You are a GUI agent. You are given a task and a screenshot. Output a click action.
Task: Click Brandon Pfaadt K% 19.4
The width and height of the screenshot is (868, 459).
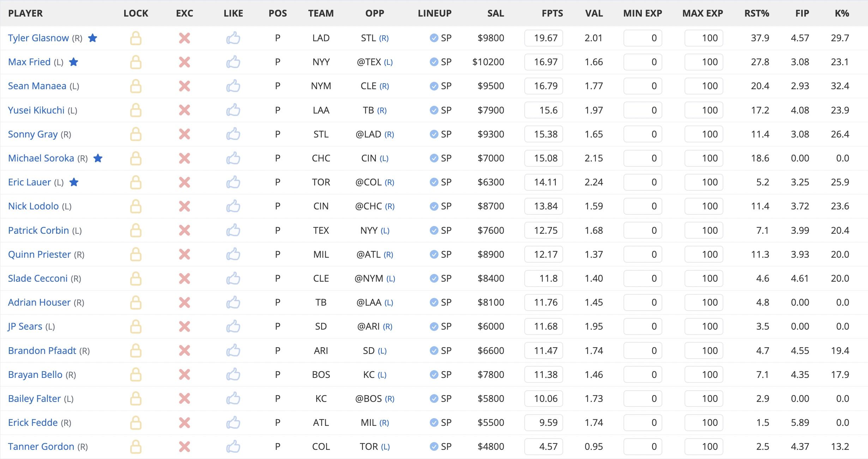click(x=840, y=351)
